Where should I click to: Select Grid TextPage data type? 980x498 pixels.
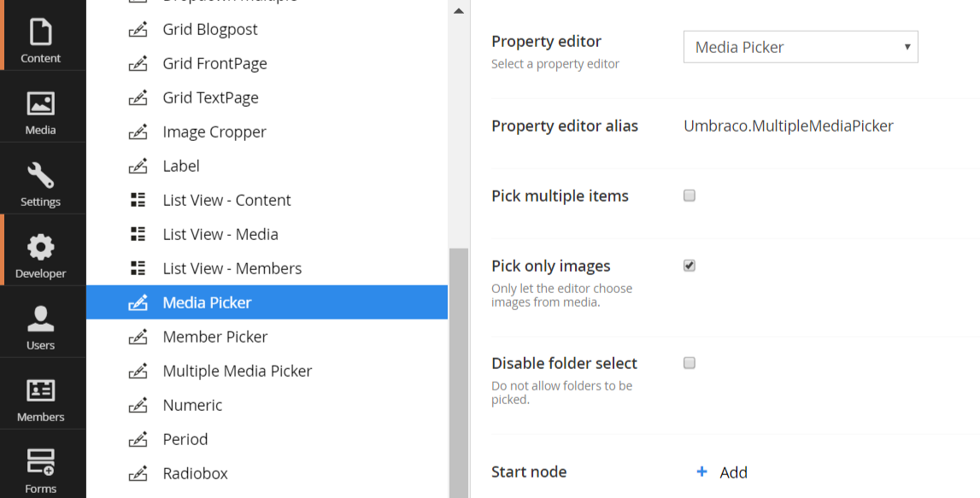coord(211,98)
